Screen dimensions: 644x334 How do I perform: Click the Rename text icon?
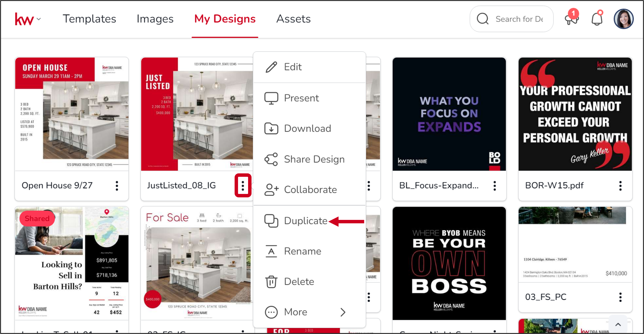(271, 251)
